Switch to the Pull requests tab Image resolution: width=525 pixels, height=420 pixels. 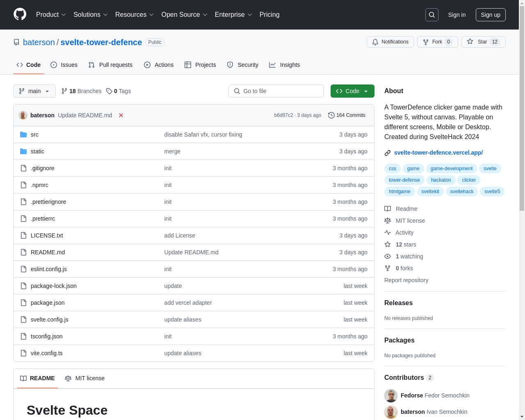pyautogui.click(x=110, y=65)
